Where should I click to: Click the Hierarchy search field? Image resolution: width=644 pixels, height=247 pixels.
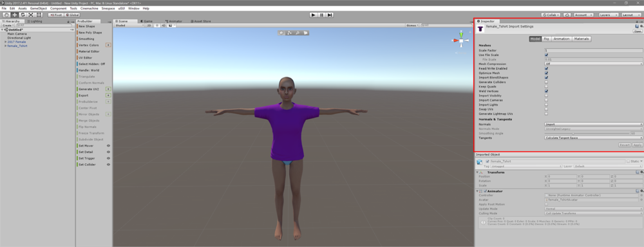44,25
